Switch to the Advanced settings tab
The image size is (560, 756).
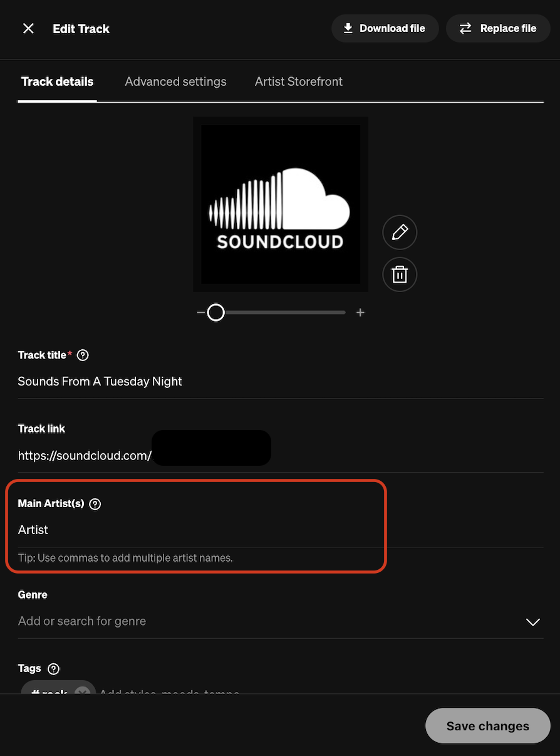click(x=175, y=81)
